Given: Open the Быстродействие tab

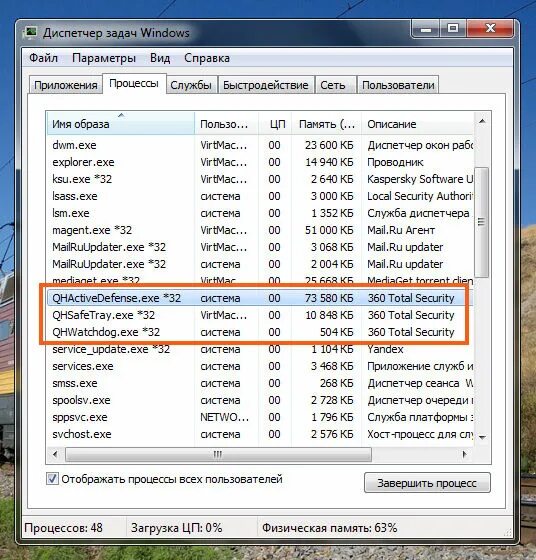Looking at the screenshot, I should (x=265, y=85).
